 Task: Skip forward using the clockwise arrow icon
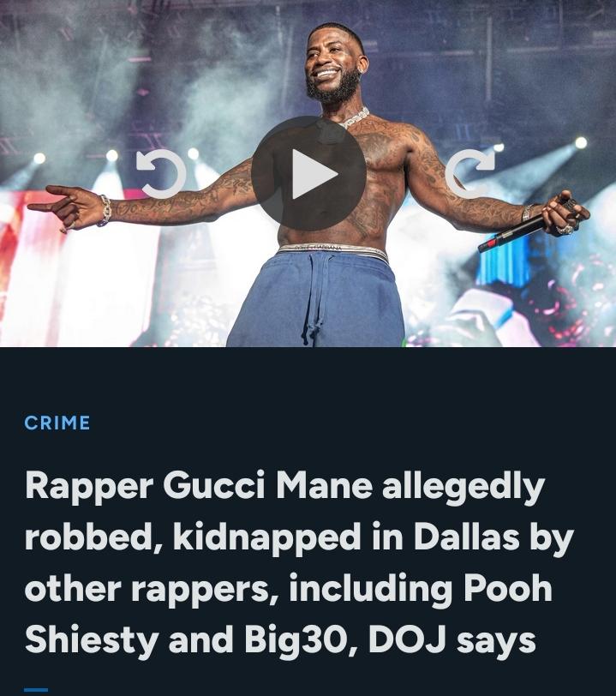pos(469,173)
